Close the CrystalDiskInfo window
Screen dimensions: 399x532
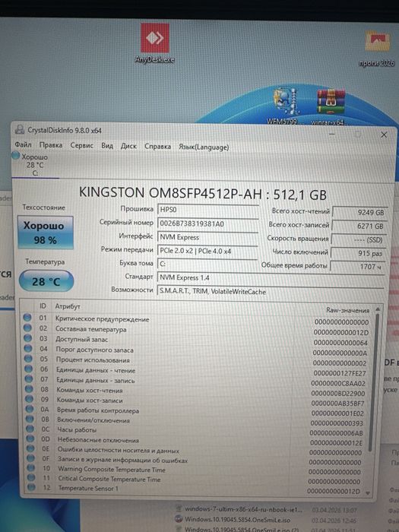(384, 135)
